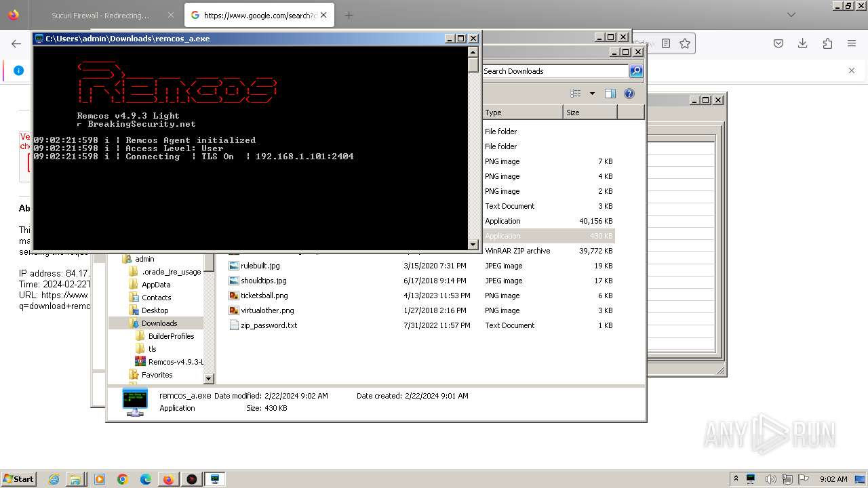The height and width of the screenshot is (488, 868).
Task: Launch Internet Explorer from taskbar
Action: 54,479
